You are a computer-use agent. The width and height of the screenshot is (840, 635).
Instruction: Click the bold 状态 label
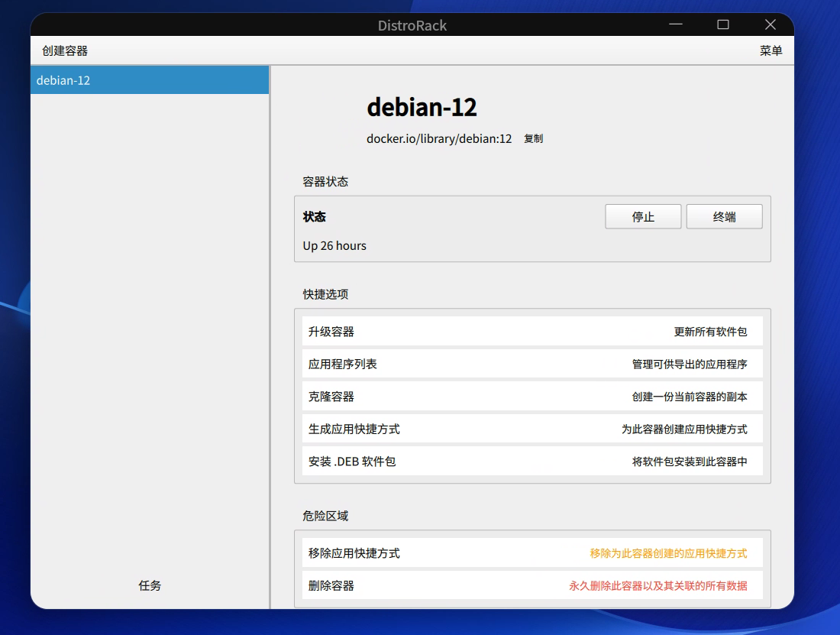click(x=314, y=217)
